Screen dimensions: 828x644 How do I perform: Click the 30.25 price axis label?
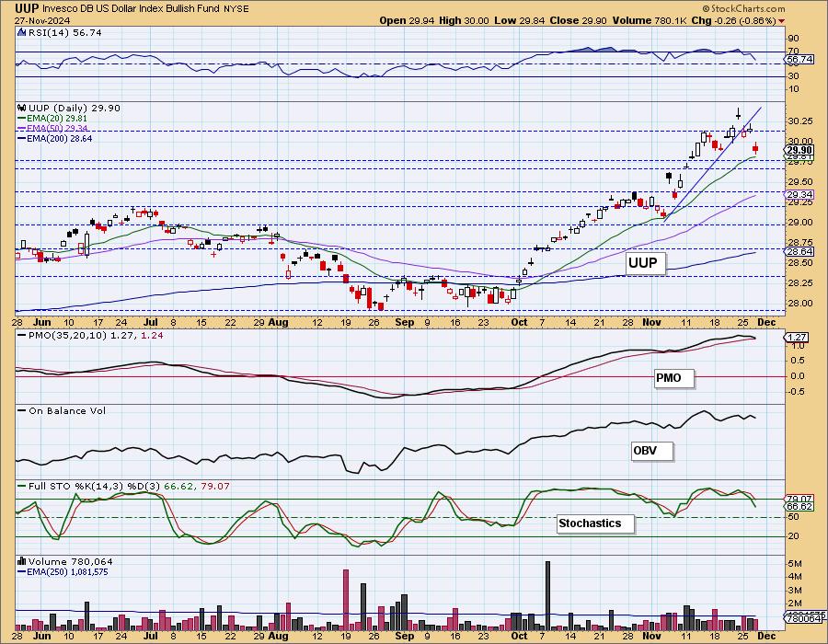(800, 121)
